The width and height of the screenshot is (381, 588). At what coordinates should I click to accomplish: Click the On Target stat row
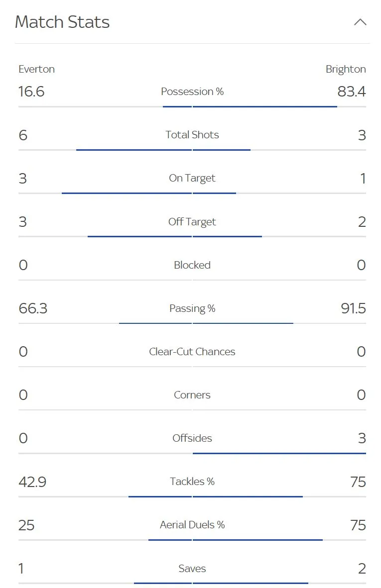click(x=192, y=178)
